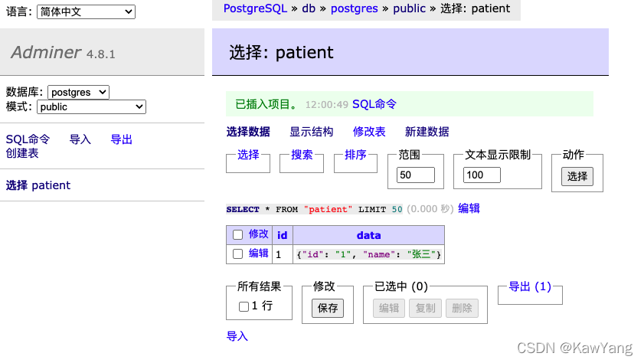644x363 pixels.
Task: Focus the 文本显示限制 input field
Action: tap(482, 175)
